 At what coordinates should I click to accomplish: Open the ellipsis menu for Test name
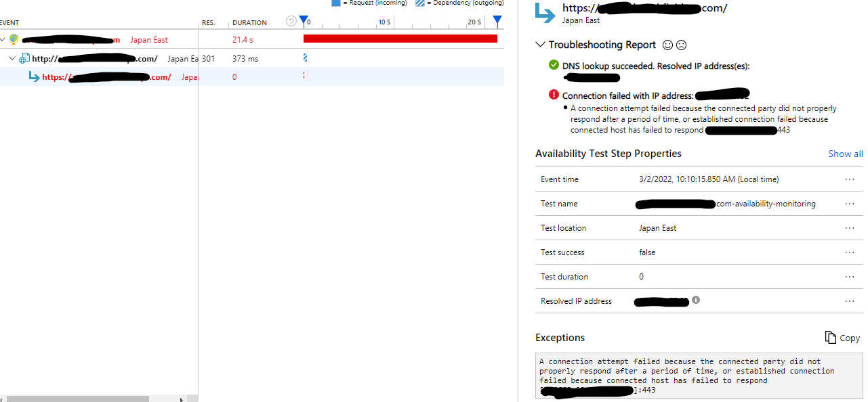pyautogui.click(x=849, y=204)
